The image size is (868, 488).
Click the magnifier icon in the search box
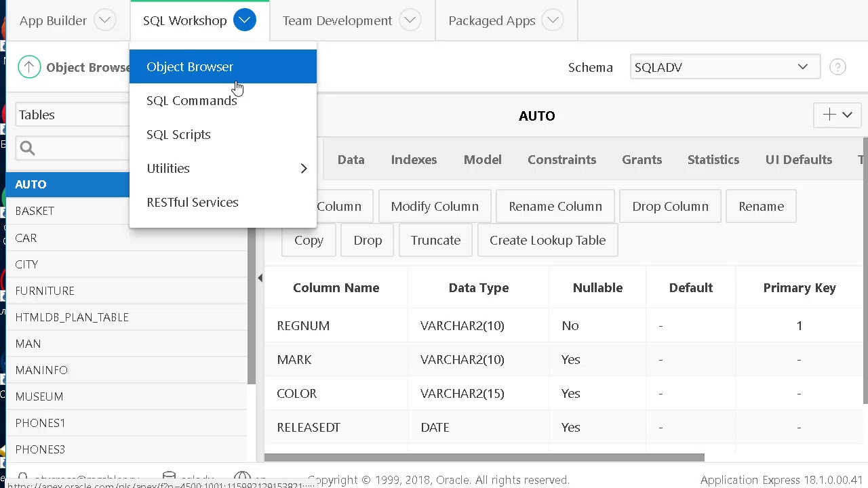27,148
